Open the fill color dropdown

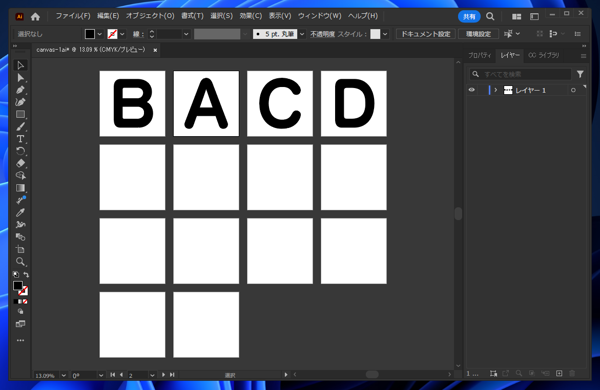click(100, 34)
